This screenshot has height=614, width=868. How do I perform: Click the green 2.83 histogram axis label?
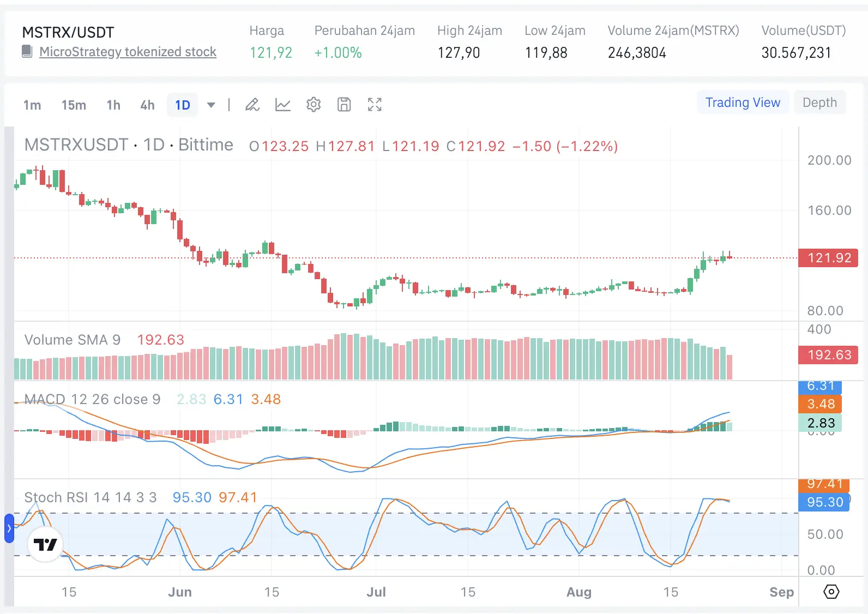(821, 423)
